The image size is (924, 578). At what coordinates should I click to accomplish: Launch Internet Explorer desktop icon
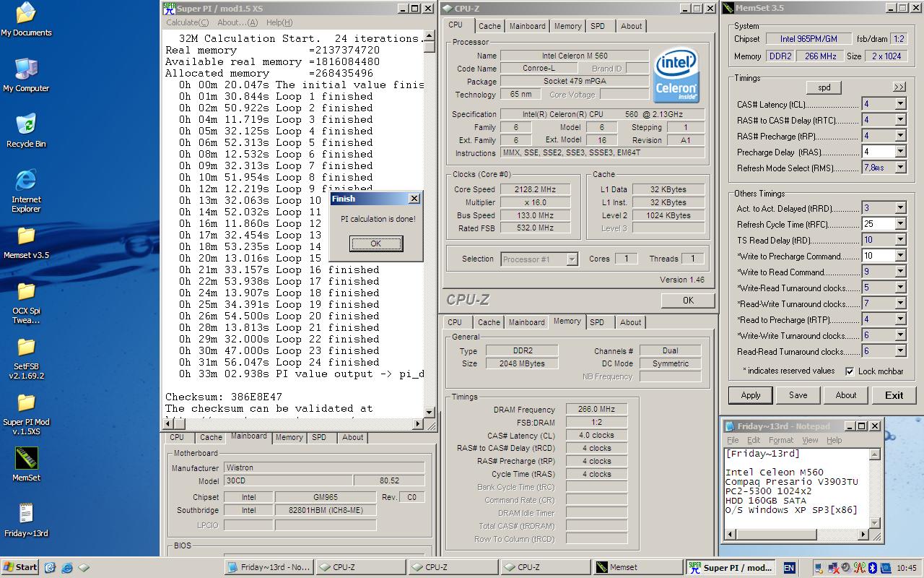click(x=26, y=191)
